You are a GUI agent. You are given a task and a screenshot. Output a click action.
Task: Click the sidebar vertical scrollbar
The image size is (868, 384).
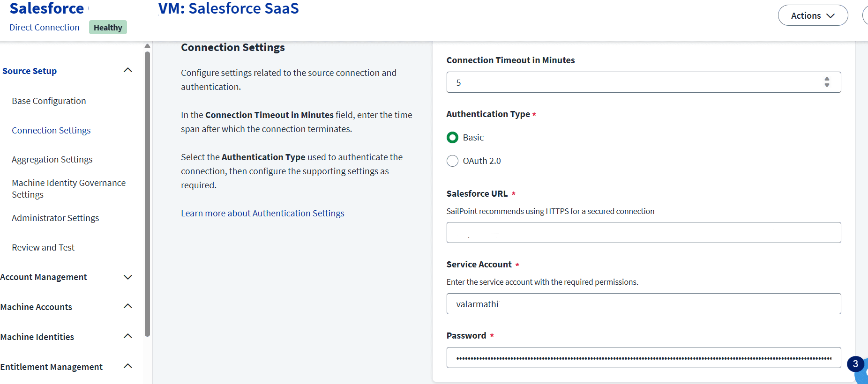(147, 194)
